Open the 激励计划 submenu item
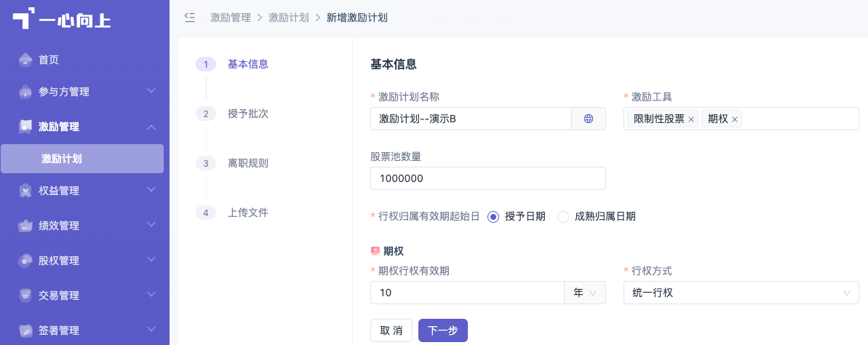This screenshot has height=345, width=868. point(82,159)
